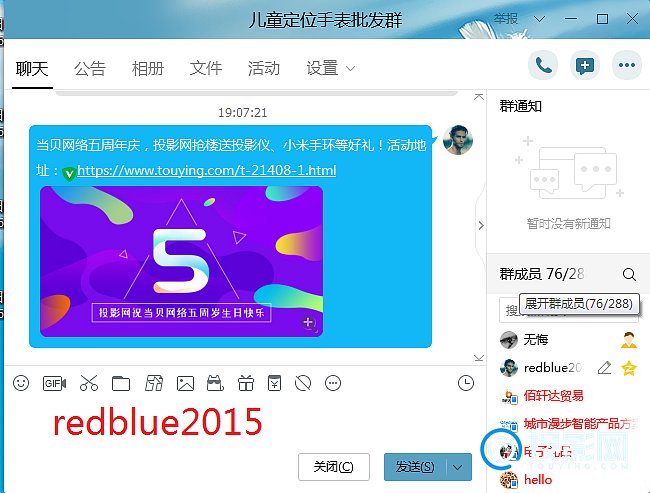The height and width of the screenshot is (493, 650).
Task: Zoom image with plus magnifier icon
Action: point(308,323)
